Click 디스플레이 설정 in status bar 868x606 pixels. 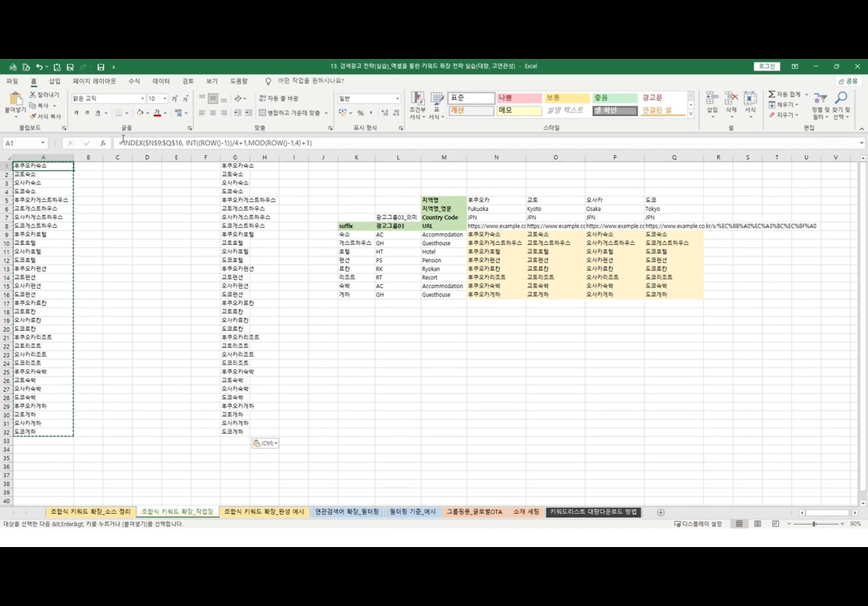point(698,524)
